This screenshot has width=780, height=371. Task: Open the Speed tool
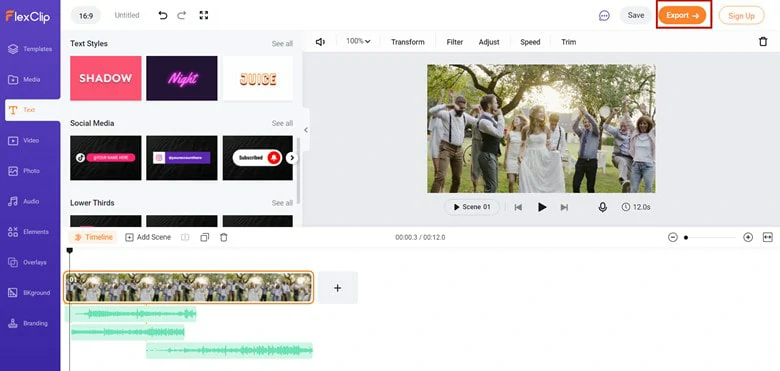point(530,42)
